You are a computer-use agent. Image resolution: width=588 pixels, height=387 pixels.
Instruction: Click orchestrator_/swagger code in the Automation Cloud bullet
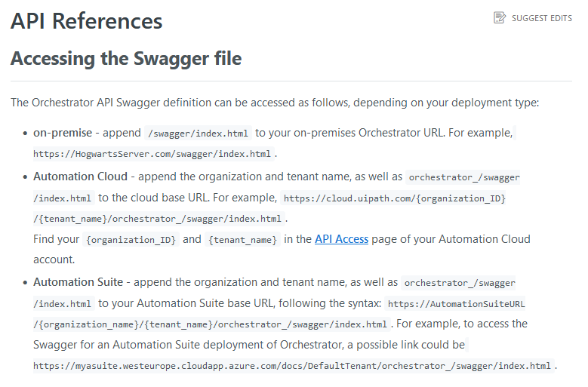464,177
